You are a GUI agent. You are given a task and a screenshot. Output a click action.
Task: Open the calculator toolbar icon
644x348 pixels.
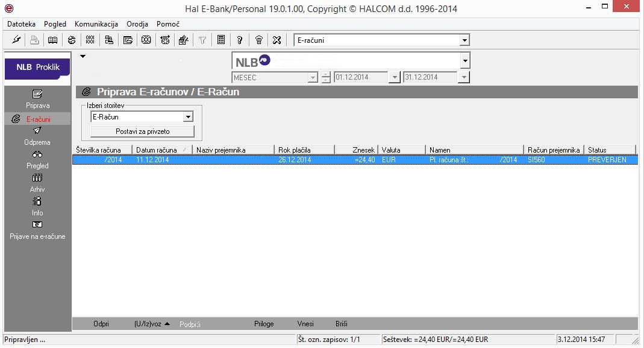click(x=221, y=40)
